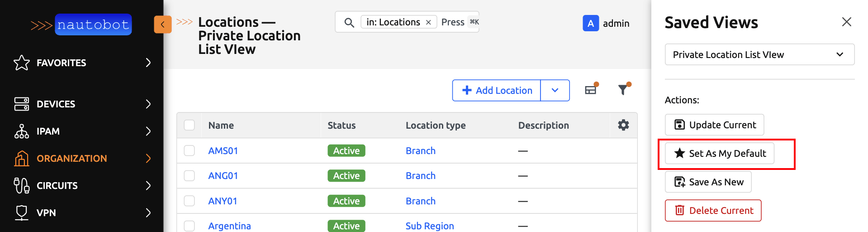Close the Saved Views panel
This screenshot has width=868, height=232.
coord(846,22)
